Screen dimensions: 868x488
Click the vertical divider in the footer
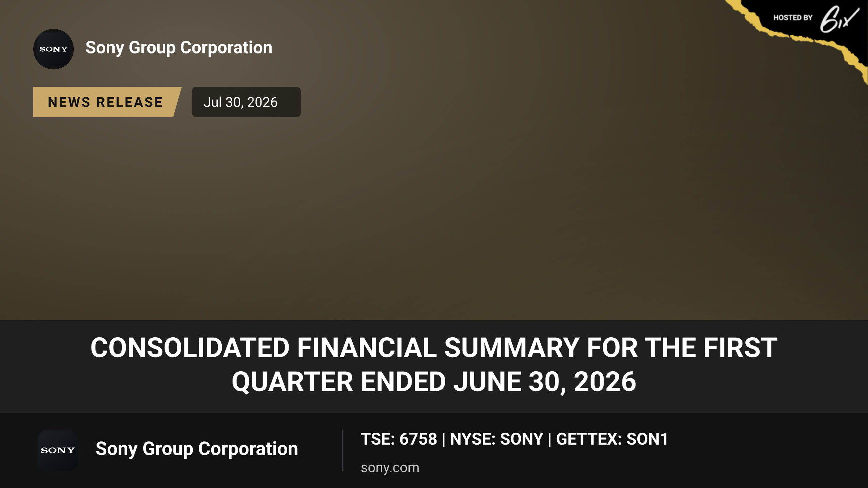[342, 450]
